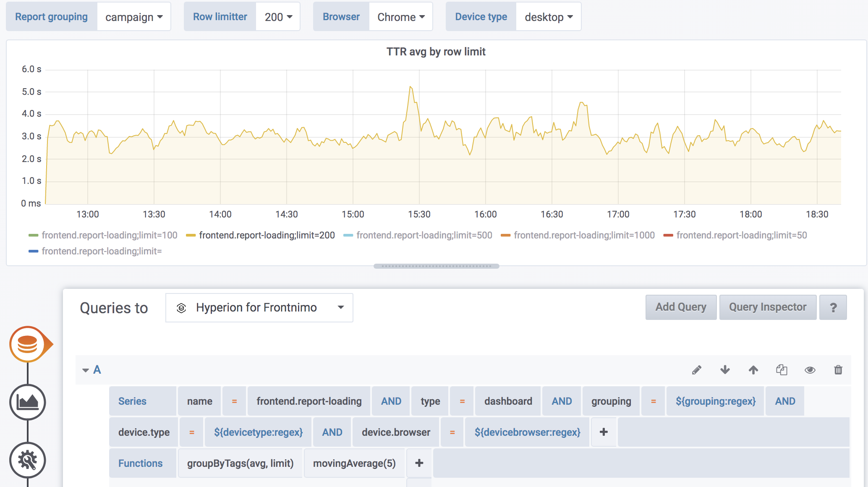Toggle limit=100 series in legend
This screenshot has height=487, width=868.
tap(109, 235)
